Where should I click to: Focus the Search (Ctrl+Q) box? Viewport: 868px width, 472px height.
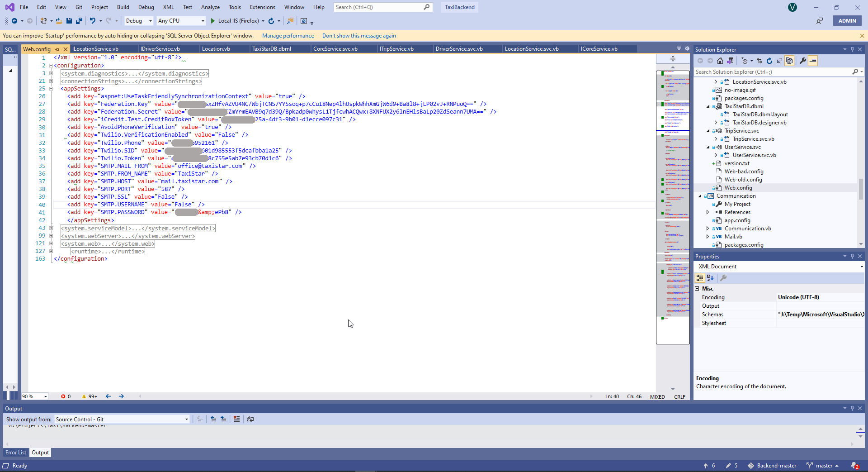click(x=383, y=7)
